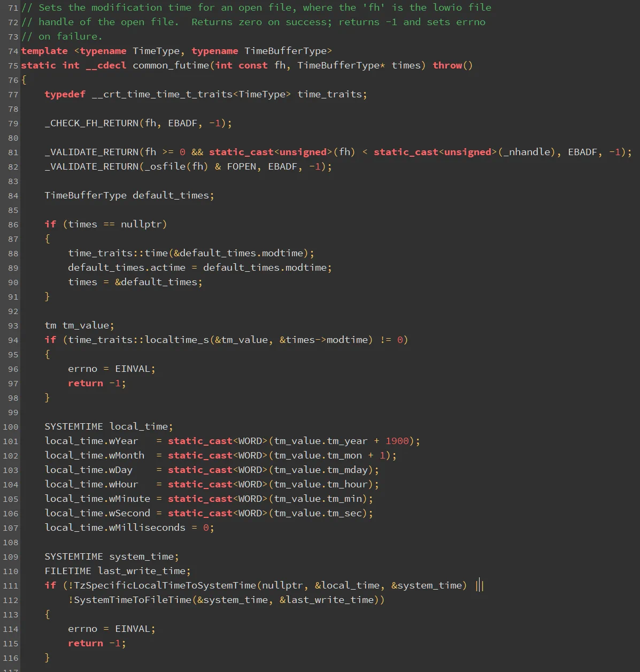Click line number 100 in the gutter
This screenshot has width=640, height=672.
point(10,426)
